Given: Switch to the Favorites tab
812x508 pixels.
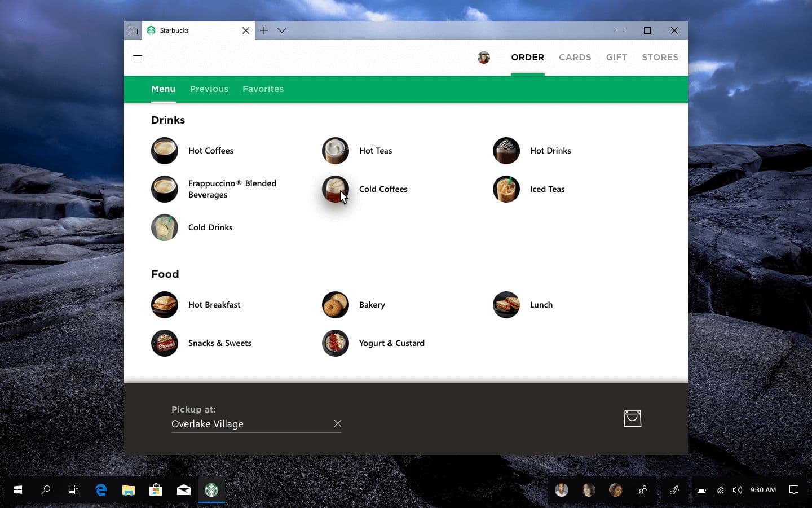Looking at the screenshot, I should click(263, 89).
